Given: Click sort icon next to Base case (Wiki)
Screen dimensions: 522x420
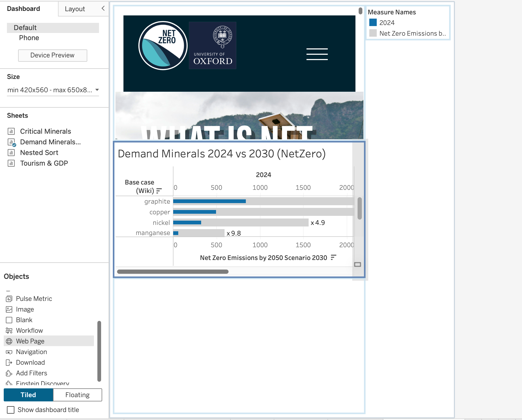Looking at the screenshot, I should [x=159, y=191].
